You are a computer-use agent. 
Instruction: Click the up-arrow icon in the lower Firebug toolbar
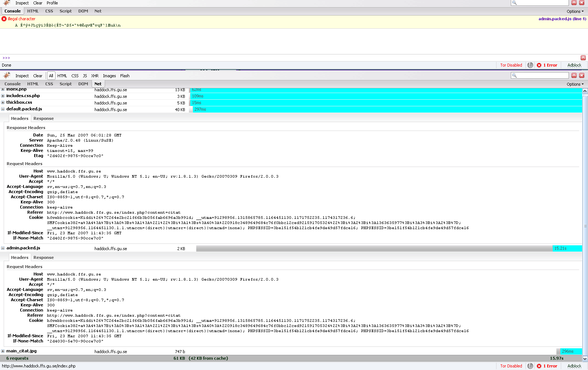click(x=574, y=75)
